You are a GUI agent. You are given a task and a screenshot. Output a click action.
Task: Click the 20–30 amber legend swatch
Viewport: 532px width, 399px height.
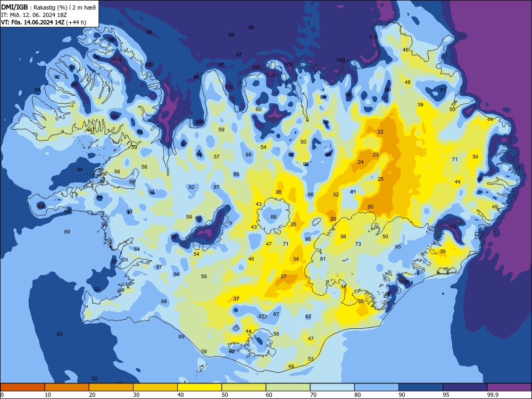click(111, 387)
